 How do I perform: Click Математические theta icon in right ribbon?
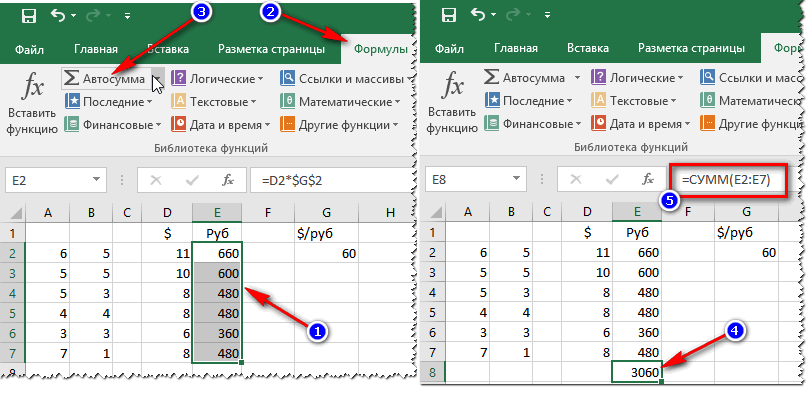click(x=707, y=101)
